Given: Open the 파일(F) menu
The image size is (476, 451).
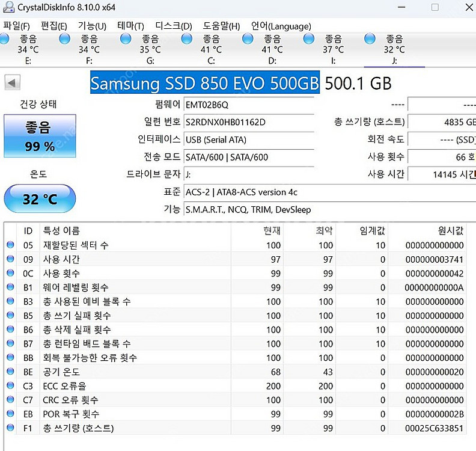Looking at the screenshot, I should point(16,26).
